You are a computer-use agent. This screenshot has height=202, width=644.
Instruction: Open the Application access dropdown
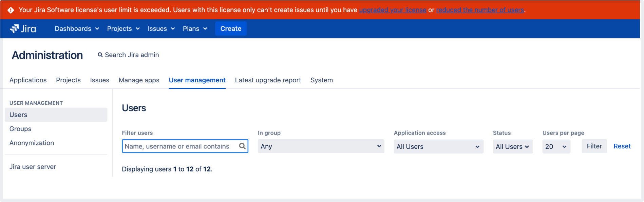(x=438, y=147)
